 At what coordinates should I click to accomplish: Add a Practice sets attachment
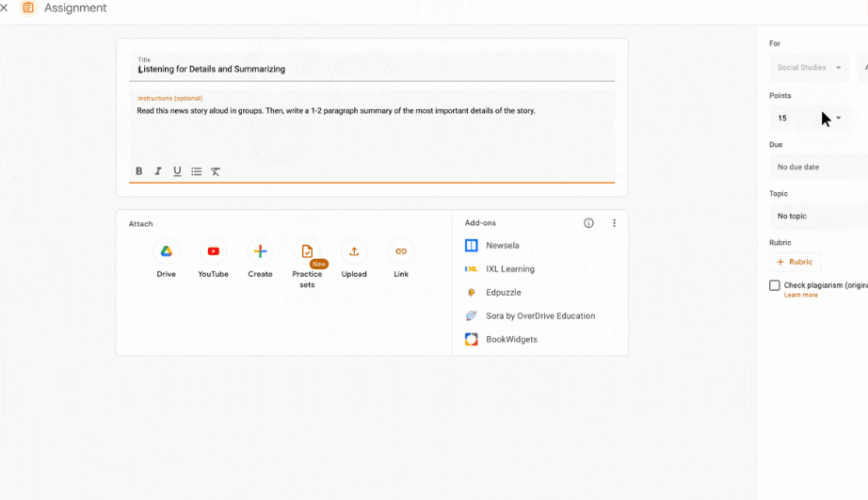pos(307,251)
